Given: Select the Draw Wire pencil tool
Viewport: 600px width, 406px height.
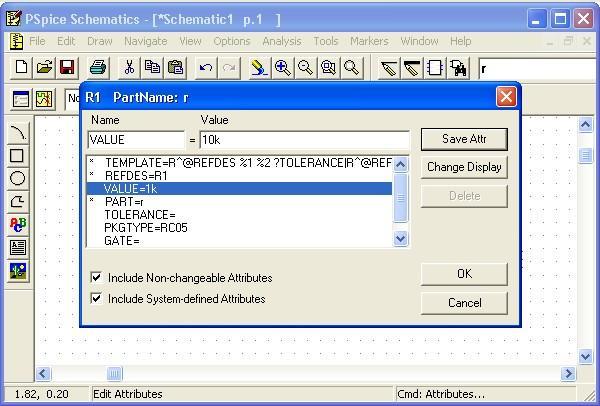Looking at the screenshot, I should point(389,68).
